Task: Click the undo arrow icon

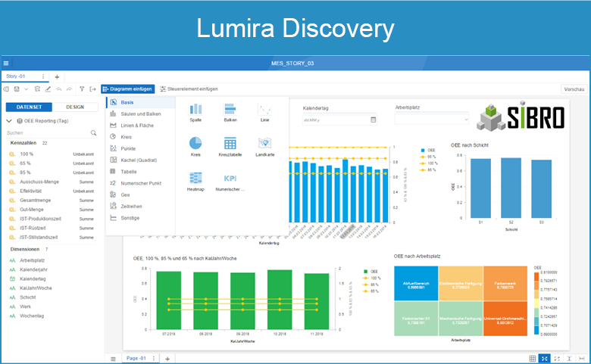Action: click(x=59, y=89)
